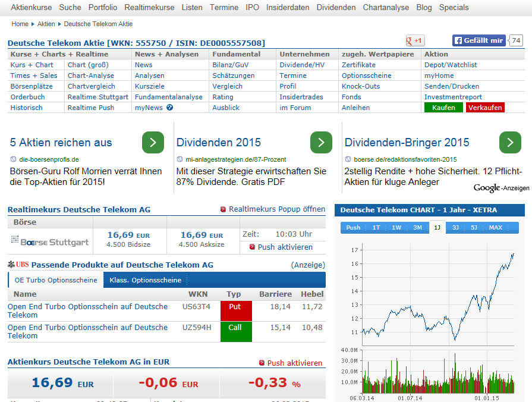Click green arrow for Dividenden 2015 ad
Image resolution: width=532 pixels, height=402 pixels.
pyautogui.click(x=321, y=142)
